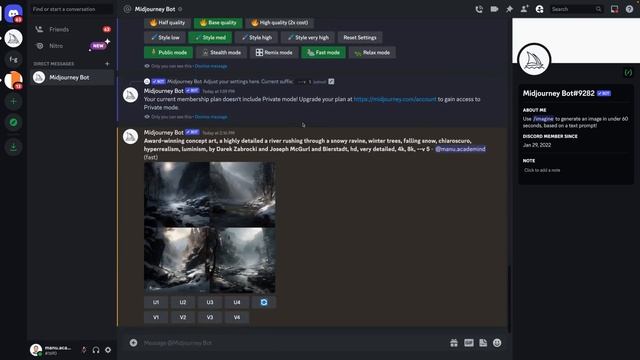Image resolution: width=640 pixels, height=360 pixels.
Task: Open Friends in the DM sidebar
Action: point(72,29)
